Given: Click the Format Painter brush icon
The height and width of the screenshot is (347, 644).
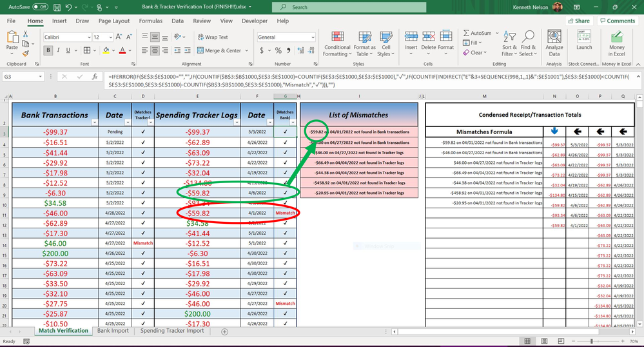Looking at the screenshot, I should coord(26,53).
